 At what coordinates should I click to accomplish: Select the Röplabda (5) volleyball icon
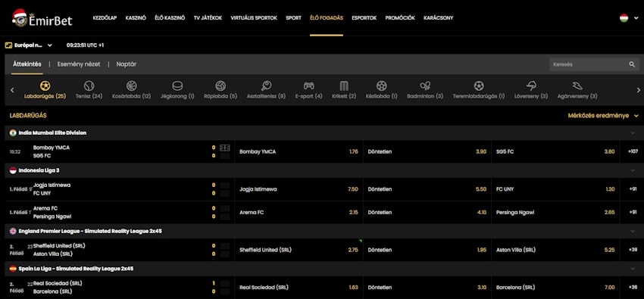click(x=220, y=86)
